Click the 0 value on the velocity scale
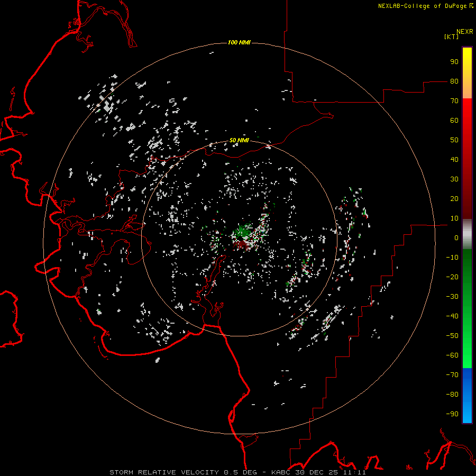476x476 pixels. [x=456, y=237]
